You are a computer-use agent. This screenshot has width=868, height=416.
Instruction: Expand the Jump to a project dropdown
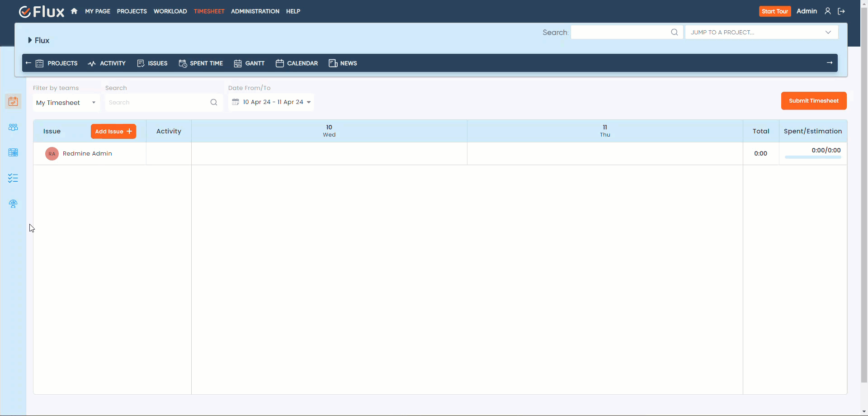click(761, 32)
